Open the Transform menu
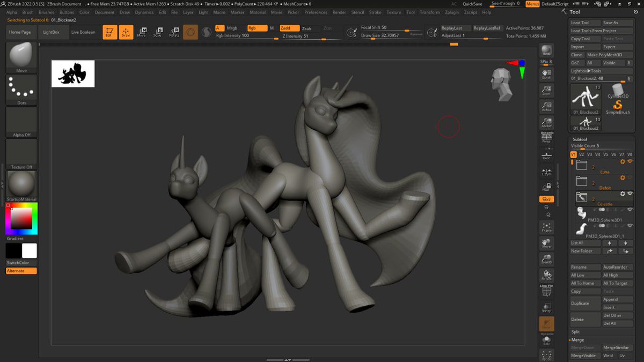Image resolution: width=644 pixels, height=362 pixels. [x=429, y=12]
